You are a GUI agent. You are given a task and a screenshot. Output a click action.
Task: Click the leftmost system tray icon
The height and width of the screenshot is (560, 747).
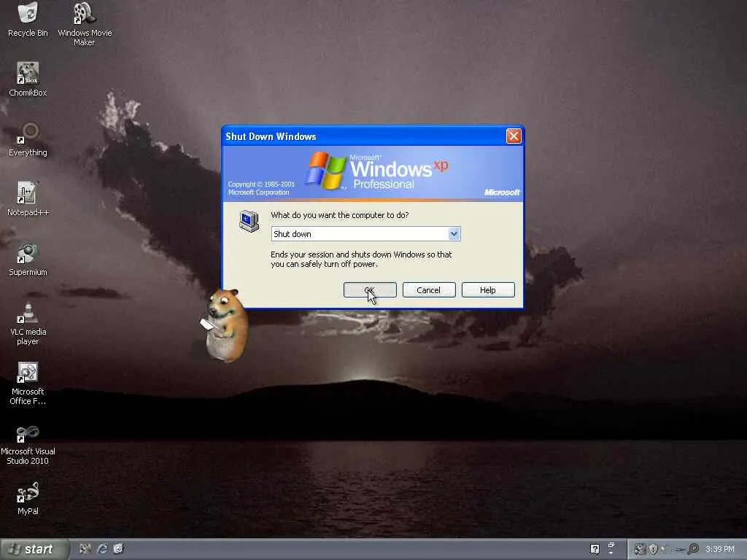(x=640, y=549)
